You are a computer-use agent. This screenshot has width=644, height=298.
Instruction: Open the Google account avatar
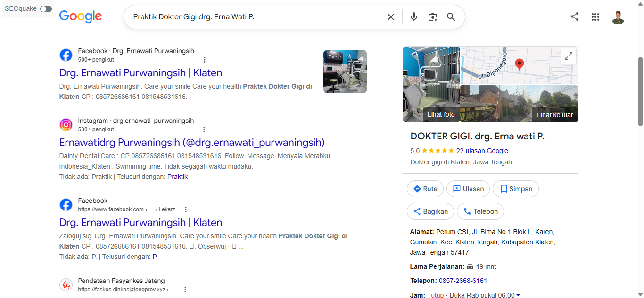618,17
